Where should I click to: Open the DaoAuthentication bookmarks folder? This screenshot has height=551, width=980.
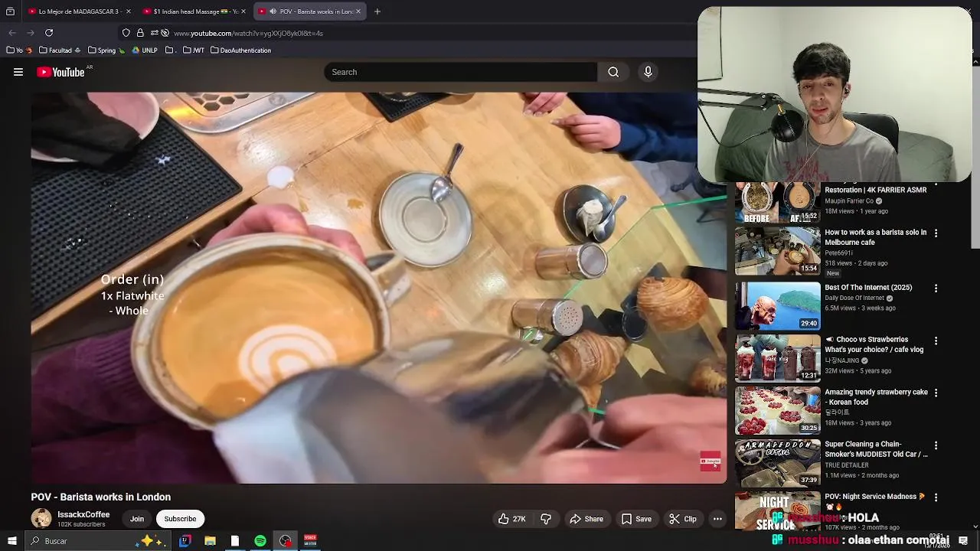(240, 51)
